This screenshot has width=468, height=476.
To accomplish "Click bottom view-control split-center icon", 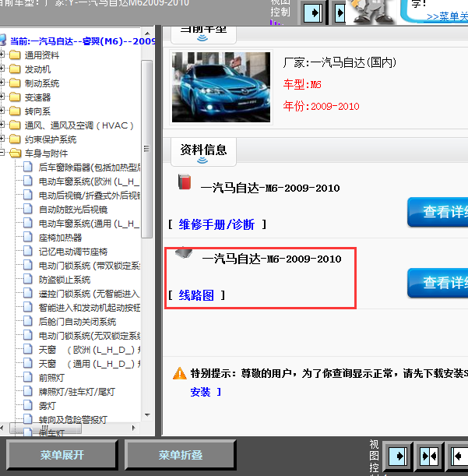I will tap(429, 456).
